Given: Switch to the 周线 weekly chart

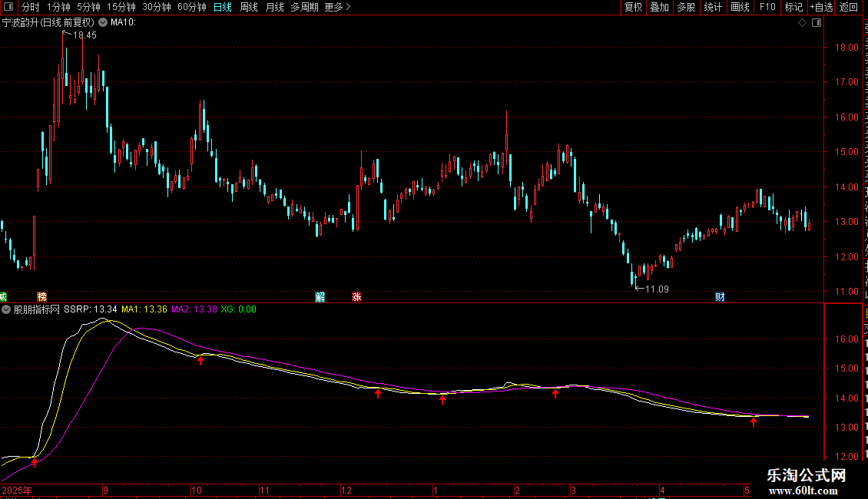Looking at the screenshot, I should [x=249, y=7].
